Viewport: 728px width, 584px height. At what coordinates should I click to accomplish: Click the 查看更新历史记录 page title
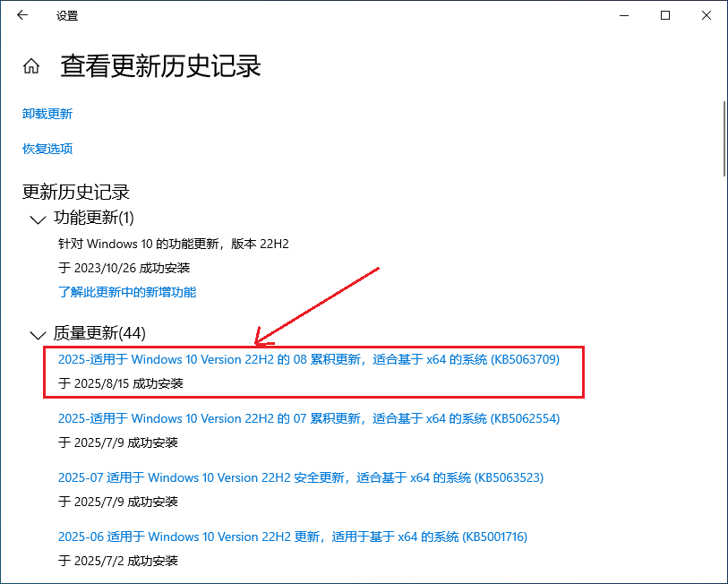coord(160,66)
